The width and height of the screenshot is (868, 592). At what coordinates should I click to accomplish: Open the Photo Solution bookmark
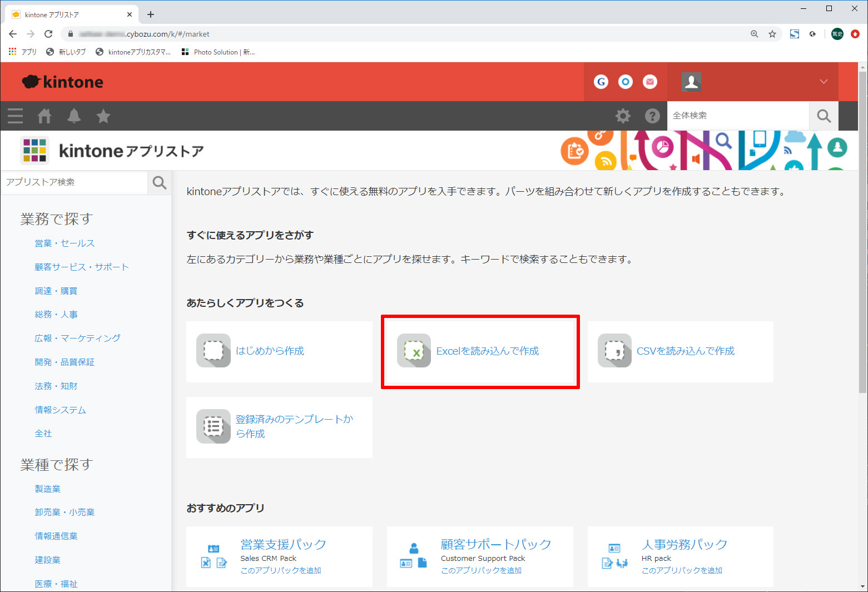(218, 52)
